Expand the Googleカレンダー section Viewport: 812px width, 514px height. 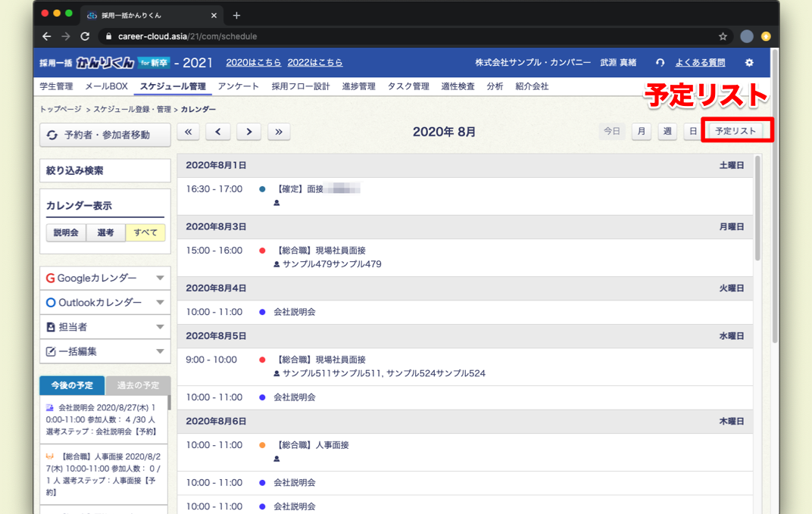(105, 278)
